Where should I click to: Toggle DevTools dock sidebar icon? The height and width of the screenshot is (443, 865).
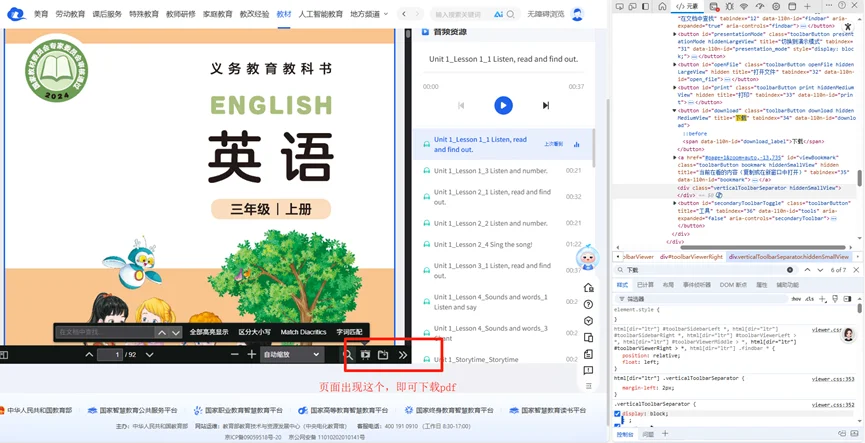pyautogui.click(x=645, y=6)
